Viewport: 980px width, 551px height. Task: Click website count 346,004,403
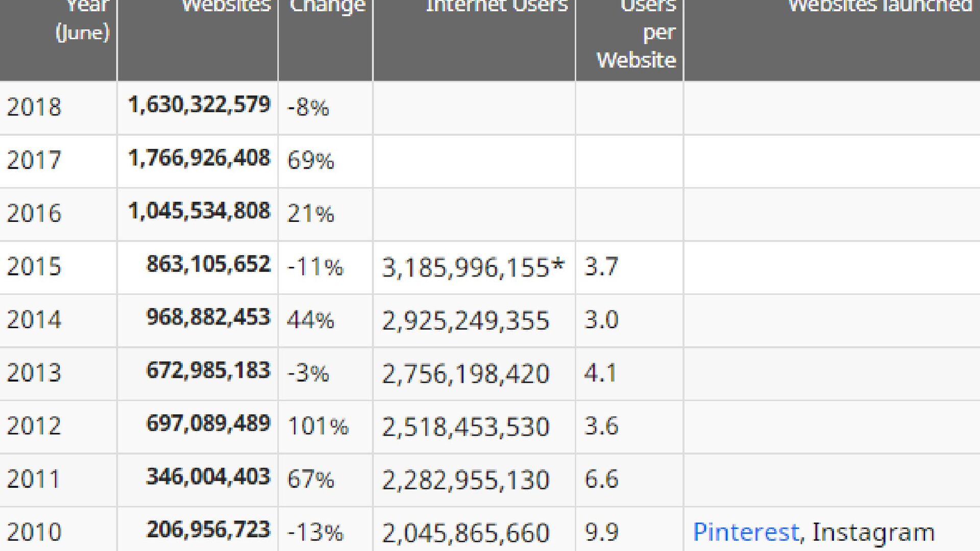pyautogui.click(x=208, y=477)
